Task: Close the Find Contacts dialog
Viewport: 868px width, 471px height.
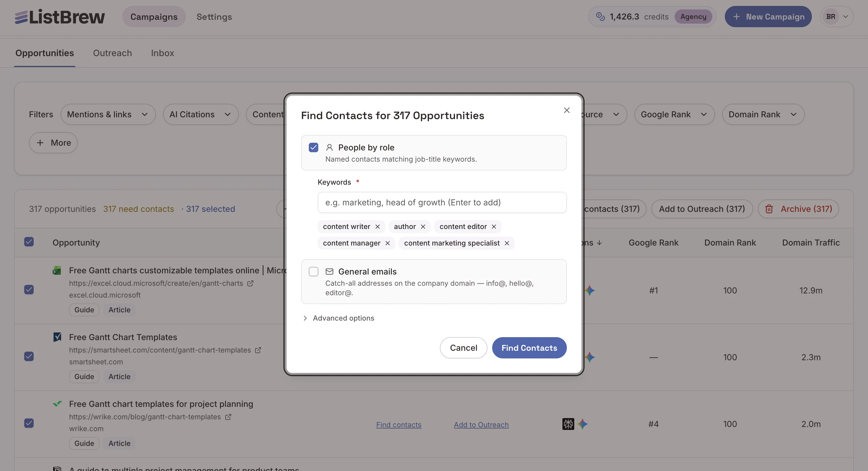Action: click(x=567, y=110)
